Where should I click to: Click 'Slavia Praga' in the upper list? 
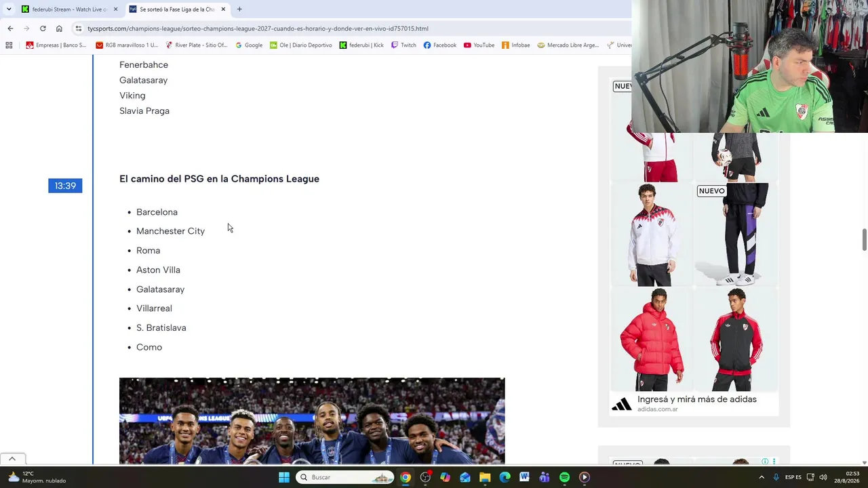144,111
